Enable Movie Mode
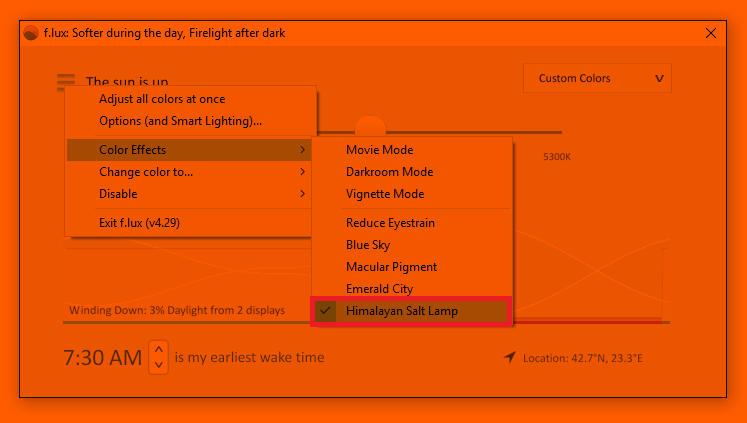 [x=412, y=150]
